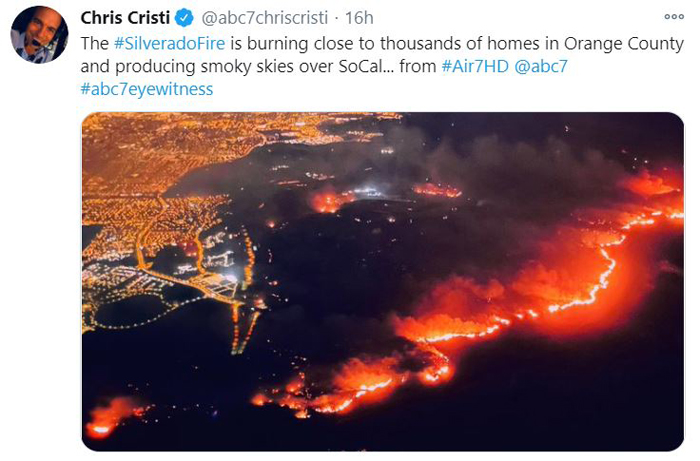The height and width of the screenshot is (461, 700).
Task: Open the 16h timestamp permalink
Action: [x=359, y=18]
